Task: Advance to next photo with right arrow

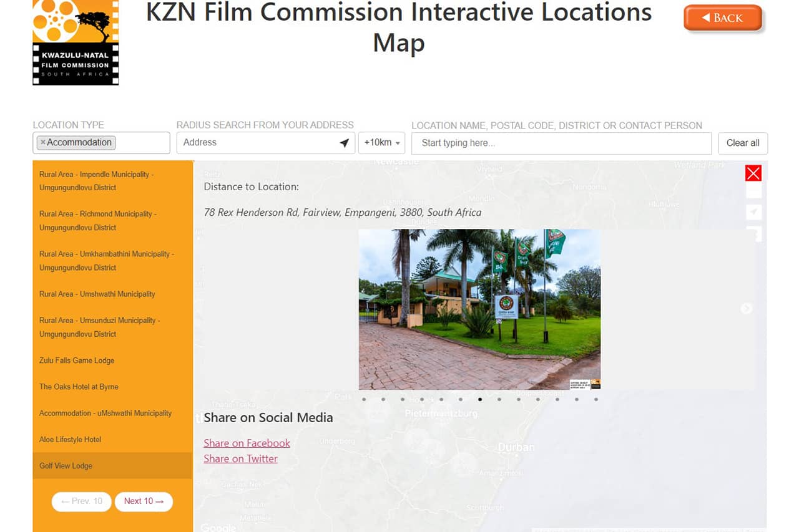Action: [746, 309]
